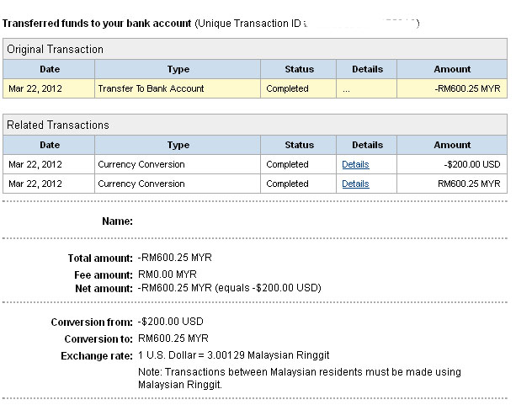The width and height of the screenshot is (532, 405).
Task: Click 'Mar 22, 2012' in Transfer To Bank Account row
Action: (35, 88)
